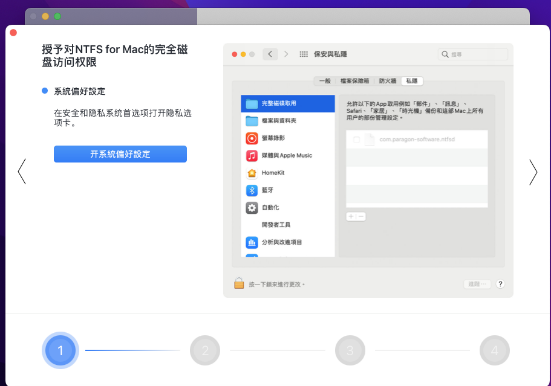This screenshot has height=386, width=551.
Task: Open the 一般 tab
Action: 325,81
